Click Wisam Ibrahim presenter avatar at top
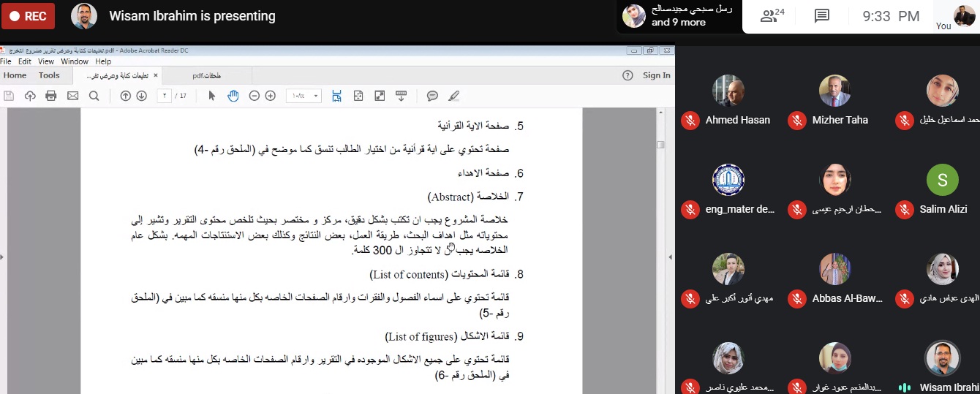Screen dimensions: 980x394 [84, 16]
